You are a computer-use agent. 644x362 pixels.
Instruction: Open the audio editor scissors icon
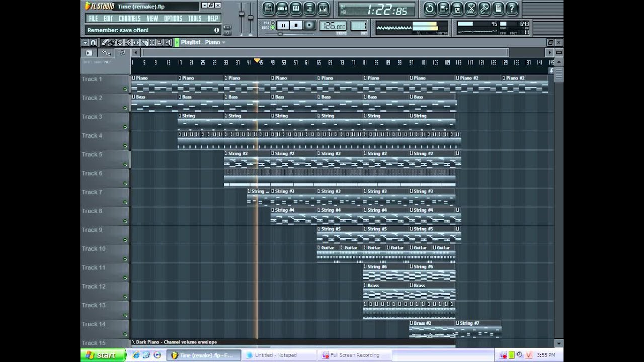(470, 8)
